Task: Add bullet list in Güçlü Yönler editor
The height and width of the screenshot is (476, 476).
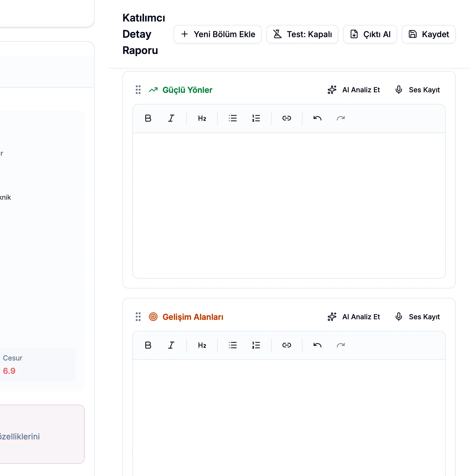Action: [x=233, y=118]
